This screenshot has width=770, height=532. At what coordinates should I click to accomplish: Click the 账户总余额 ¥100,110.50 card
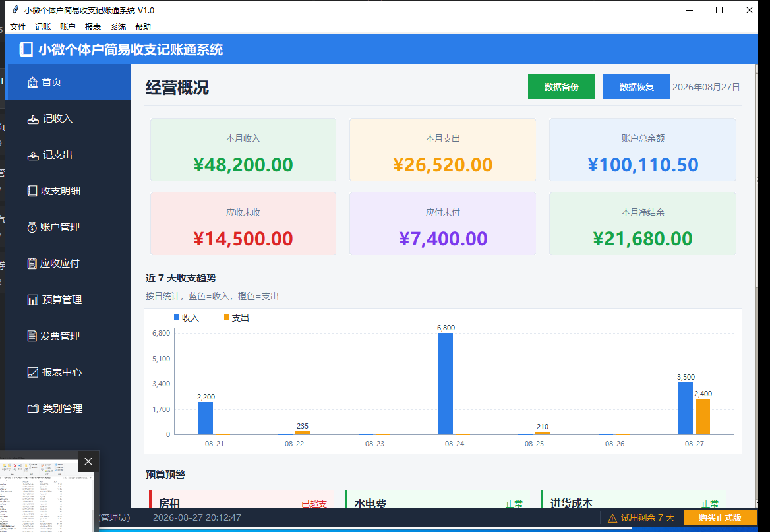[642, 150]
